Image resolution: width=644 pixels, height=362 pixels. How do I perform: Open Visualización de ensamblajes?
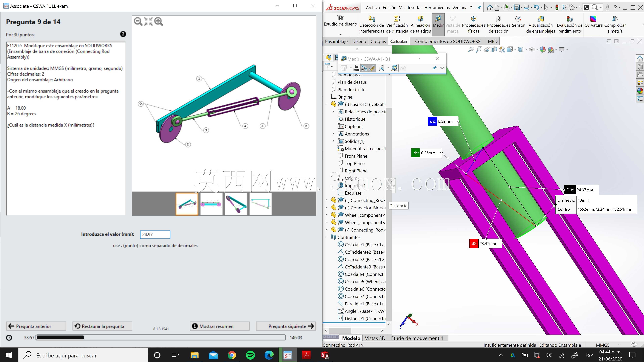click(541, 24)
